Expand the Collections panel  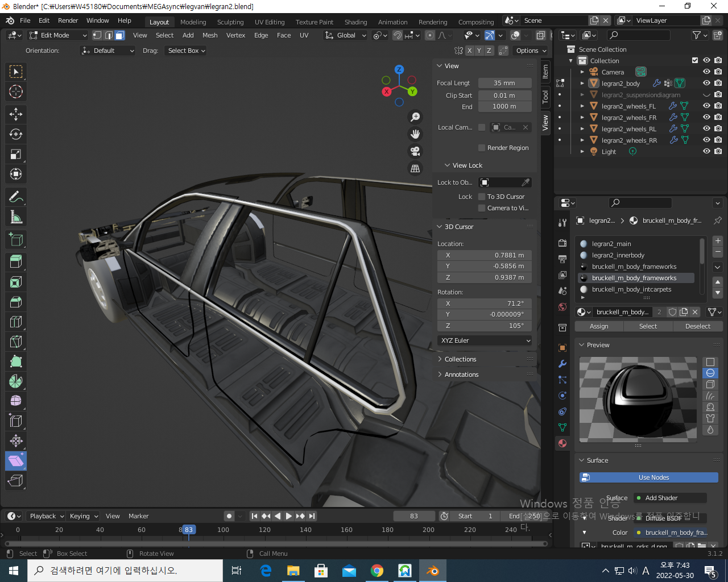(460, 359)
